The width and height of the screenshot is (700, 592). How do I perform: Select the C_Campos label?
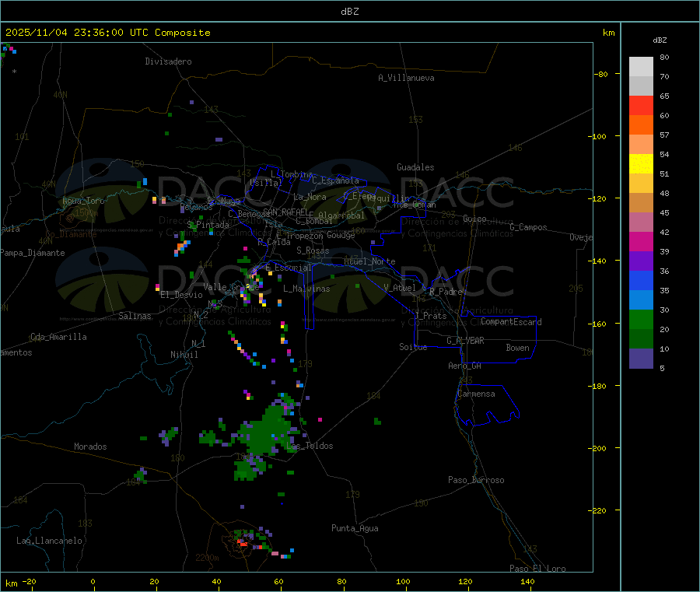(528, 227)
